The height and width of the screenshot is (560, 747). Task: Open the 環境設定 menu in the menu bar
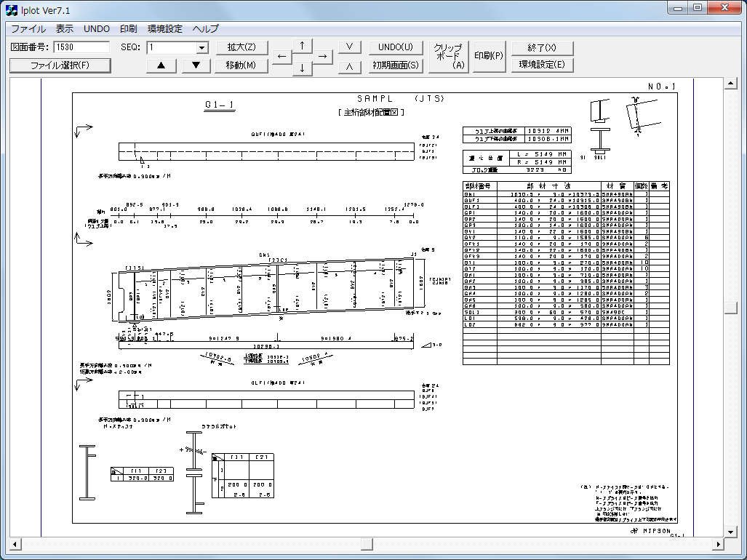165,29
